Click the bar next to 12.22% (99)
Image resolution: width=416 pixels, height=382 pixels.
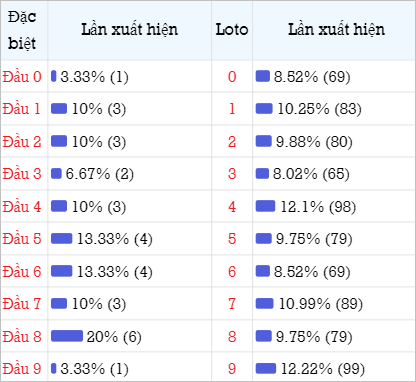click(266, 369)
